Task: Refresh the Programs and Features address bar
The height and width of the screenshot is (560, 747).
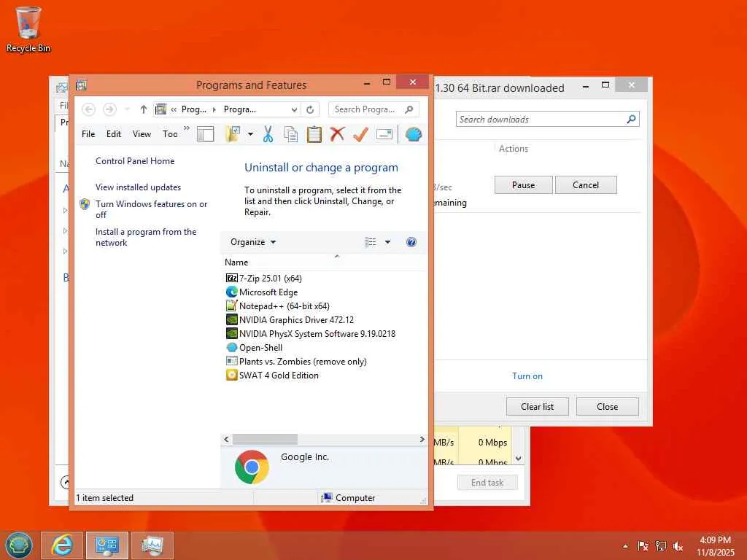Action: click(310, 109)
